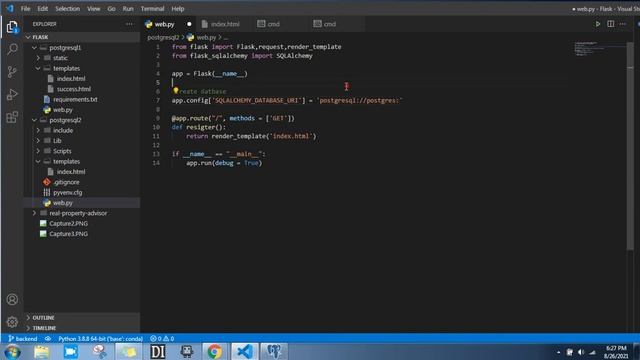Open Visual Studio Code taskbar icon

pos(244,351)
